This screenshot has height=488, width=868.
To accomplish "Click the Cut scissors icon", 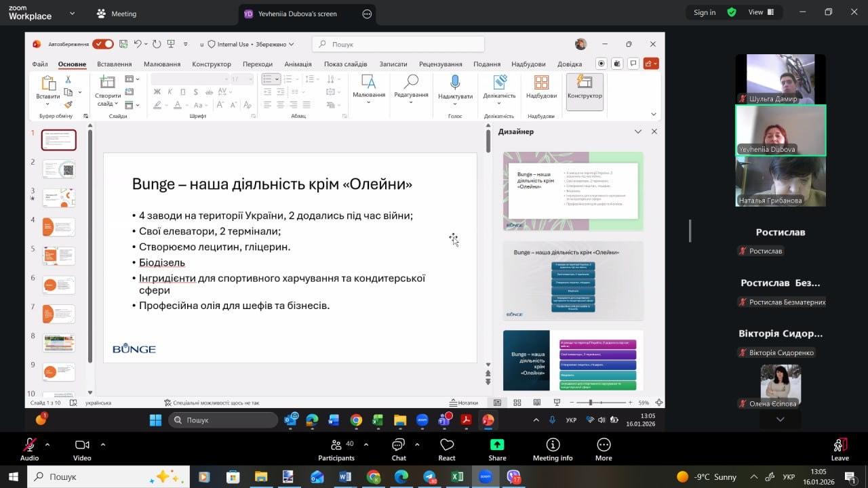I will [68, 79].
